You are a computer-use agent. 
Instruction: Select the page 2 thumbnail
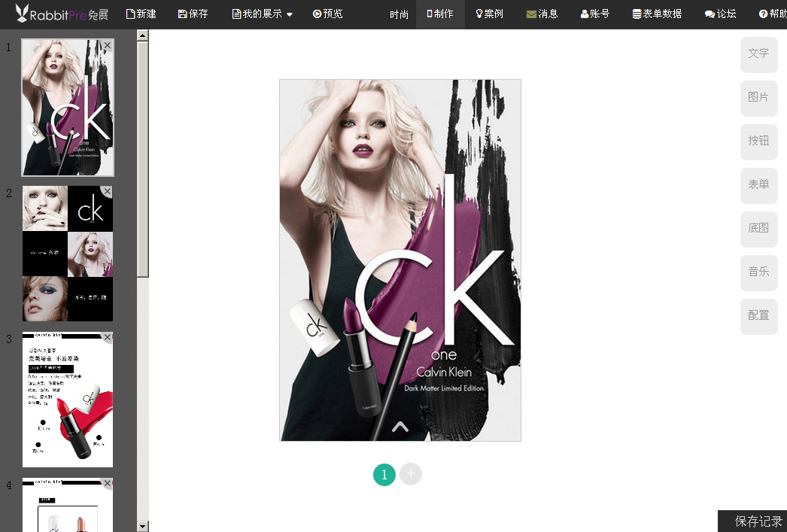point(68,254)
